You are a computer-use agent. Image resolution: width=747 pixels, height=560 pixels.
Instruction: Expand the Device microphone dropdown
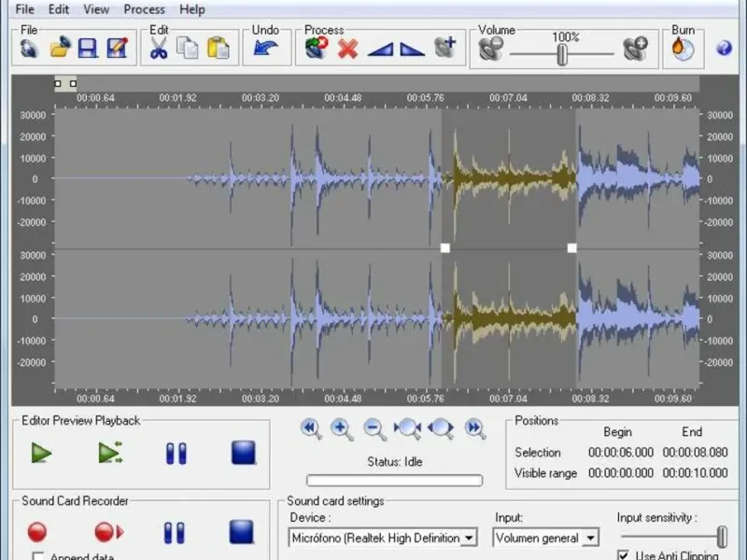[470, 538]
